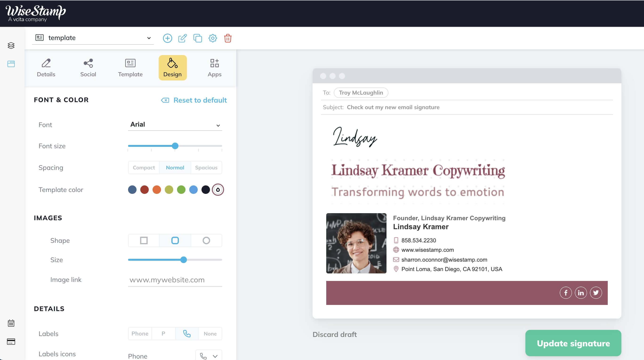The width and height of the screenshot is (644, 360).
Task: Select the edit pencil icon next to template name
Action: point(182,38)
